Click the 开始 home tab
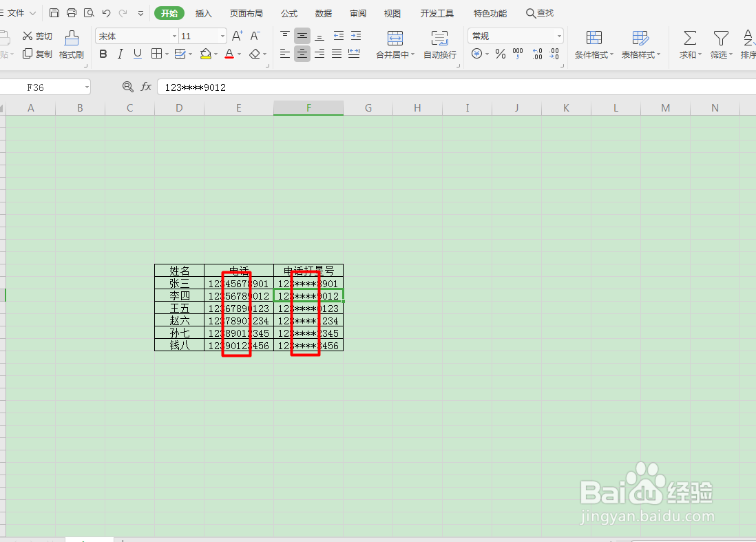Image resolution: width=756 pixels, height=542 pixels. pos(169,13)
